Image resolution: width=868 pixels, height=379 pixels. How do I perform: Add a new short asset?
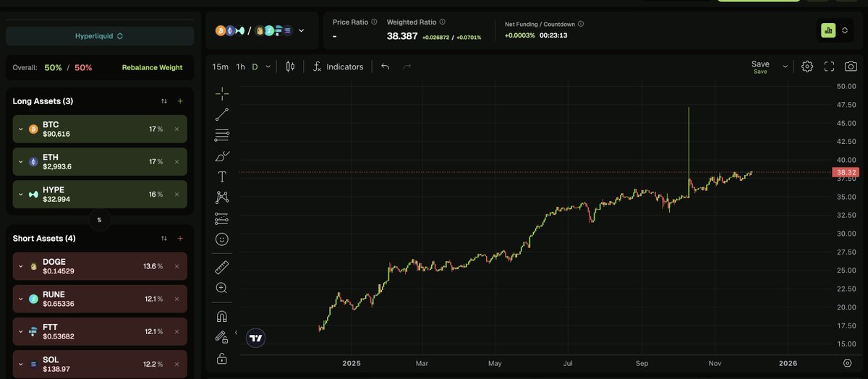180,238
